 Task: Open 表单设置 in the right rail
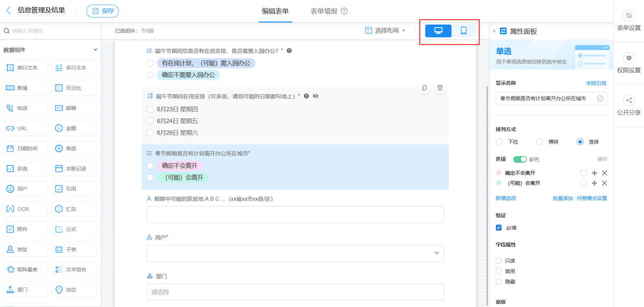[629, 21]
